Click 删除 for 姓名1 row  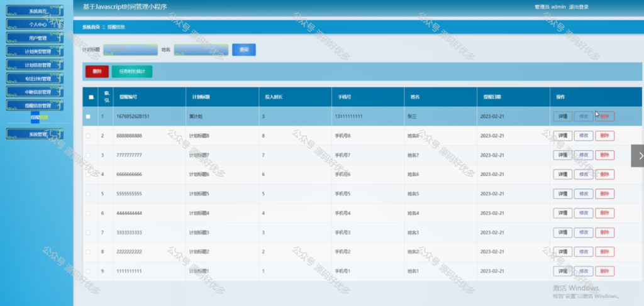[604, 271]
